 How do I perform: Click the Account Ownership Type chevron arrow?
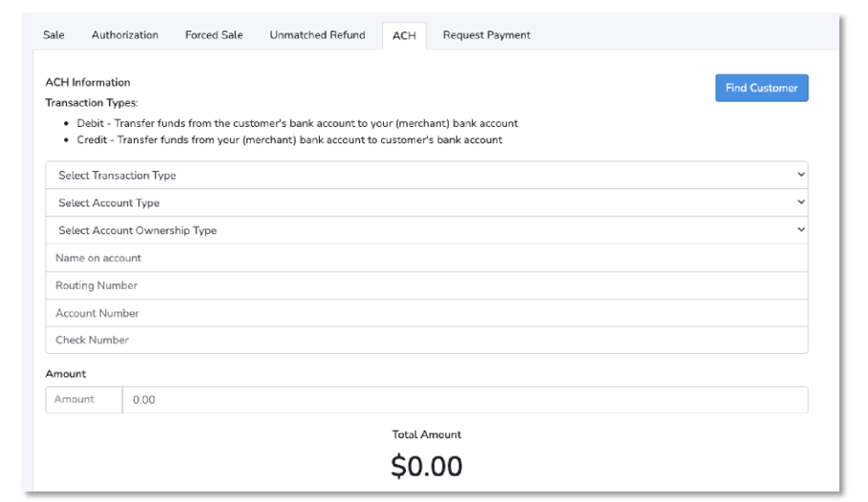pos(800,230)
